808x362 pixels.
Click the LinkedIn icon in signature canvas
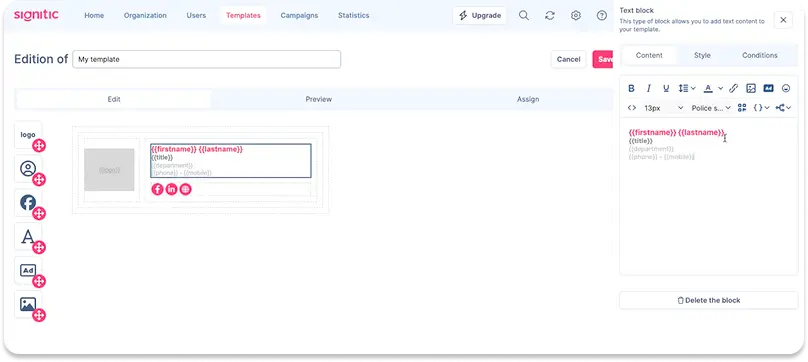point(171,189)
